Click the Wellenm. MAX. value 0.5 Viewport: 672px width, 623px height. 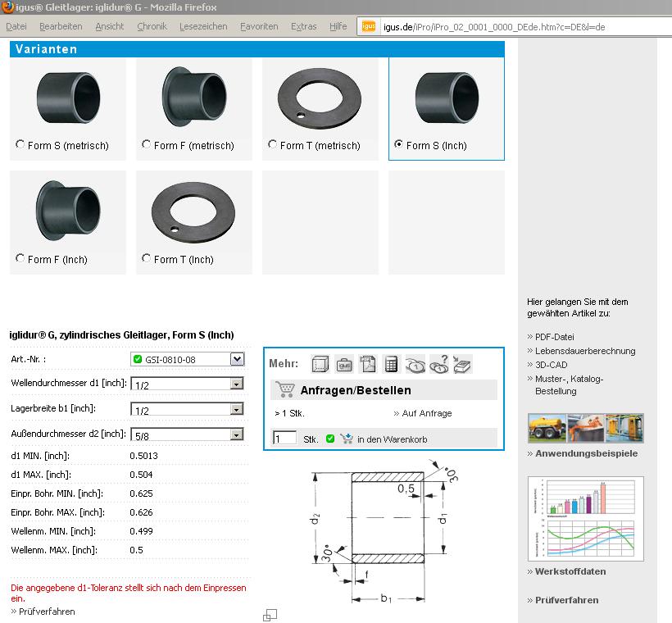click(136, 550)
